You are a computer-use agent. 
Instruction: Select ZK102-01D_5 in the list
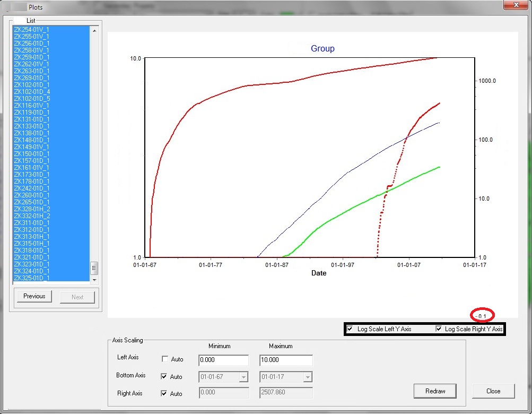pyautogui.click(x=51, y=99)
